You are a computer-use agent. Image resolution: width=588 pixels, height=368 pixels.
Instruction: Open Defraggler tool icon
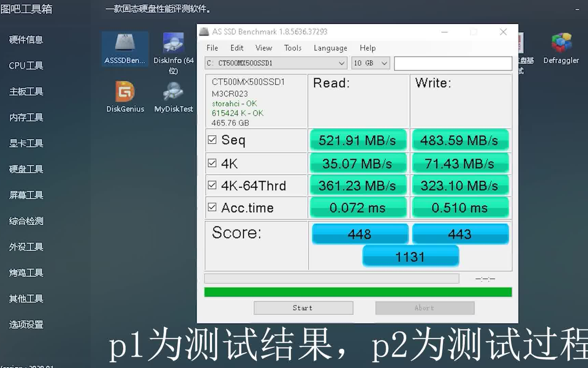click(x=561, y=49)
